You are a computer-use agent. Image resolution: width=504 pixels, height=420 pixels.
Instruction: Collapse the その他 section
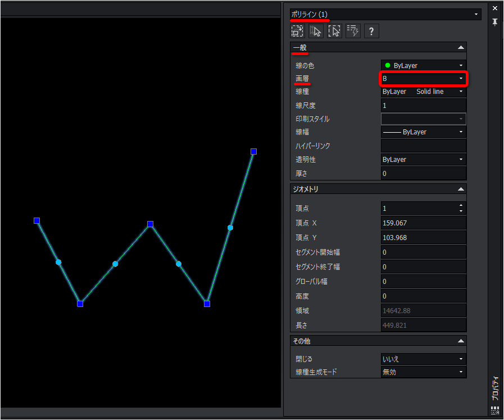[x=461, y=341]
